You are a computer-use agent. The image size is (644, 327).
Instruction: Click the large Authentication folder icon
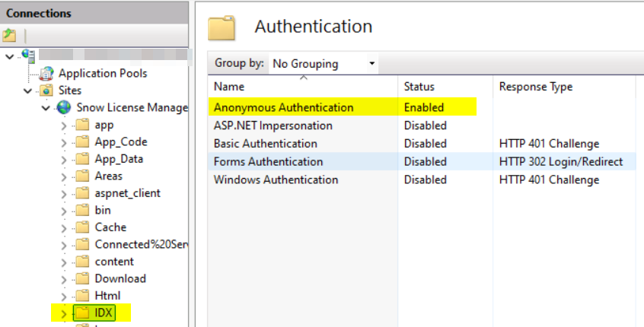pyautogui.click(x=222, y=27)
